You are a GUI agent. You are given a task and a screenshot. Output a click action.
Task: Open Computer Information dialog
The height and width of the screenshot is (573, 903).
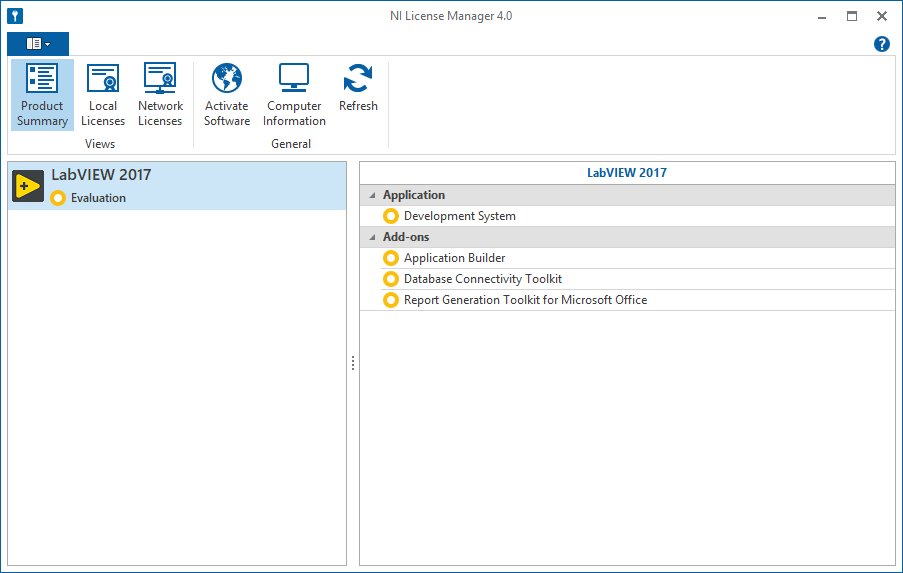(x=294, y=95)
